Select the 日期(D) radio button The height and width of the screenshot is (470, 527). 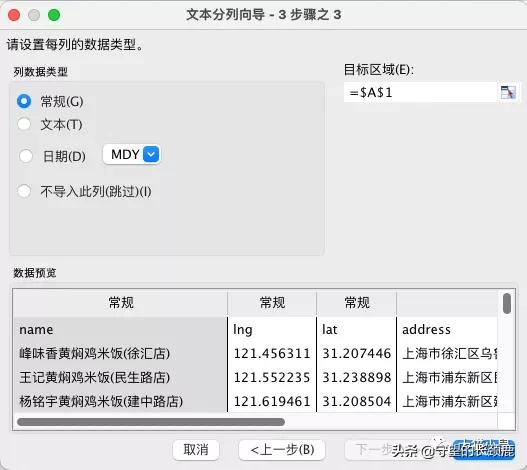click(26, 156)
